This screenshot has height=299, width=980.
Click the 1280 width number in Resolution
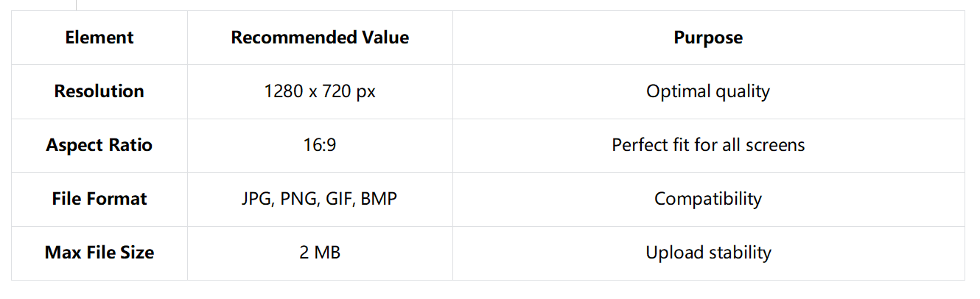click(x=283, y=91)
